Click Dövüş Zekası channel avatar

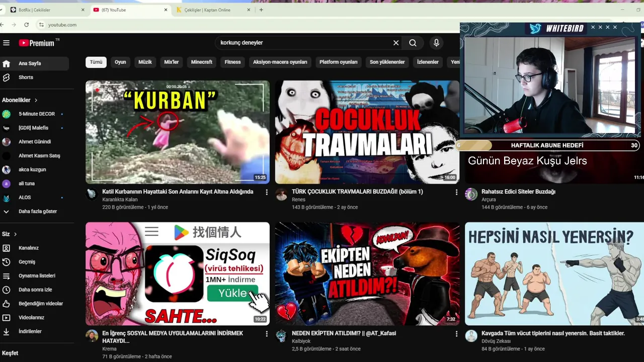pyautogui.click(x=471, y=336)
